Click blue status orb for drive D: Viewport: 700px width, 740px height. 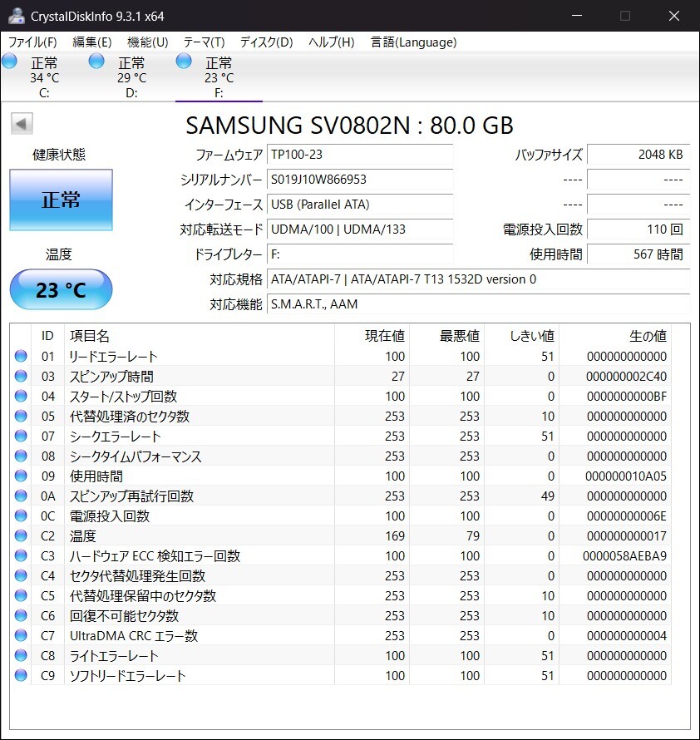click(x=96, y=61)
